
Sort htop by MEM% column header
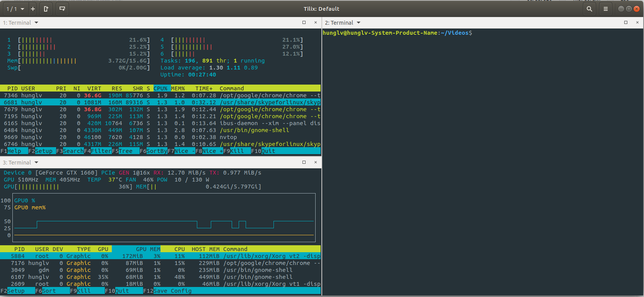(x=178, y=88)
